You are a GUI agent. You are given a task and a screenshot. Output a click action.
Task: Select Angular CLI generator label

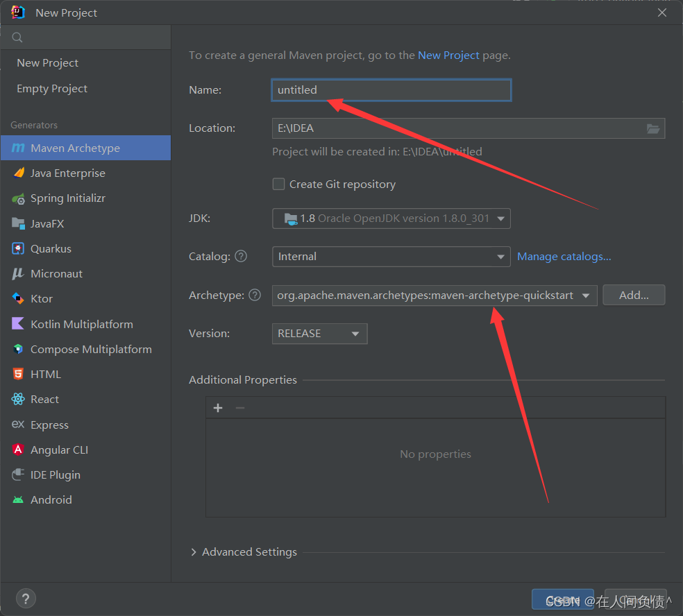(x=59, y=450)
